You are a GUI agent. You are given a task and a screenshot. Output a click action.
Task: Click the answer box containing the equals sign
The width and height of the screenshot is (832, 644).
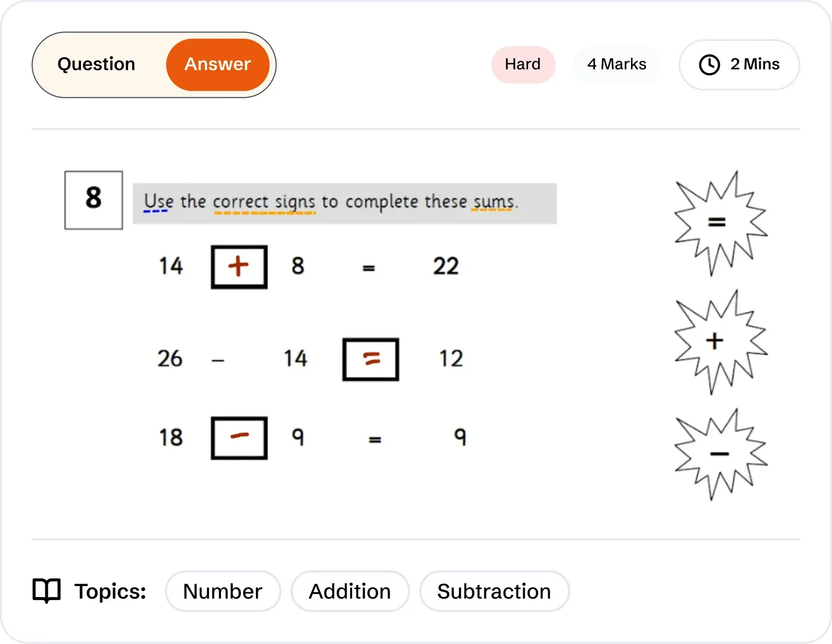(x=371, y=359)
